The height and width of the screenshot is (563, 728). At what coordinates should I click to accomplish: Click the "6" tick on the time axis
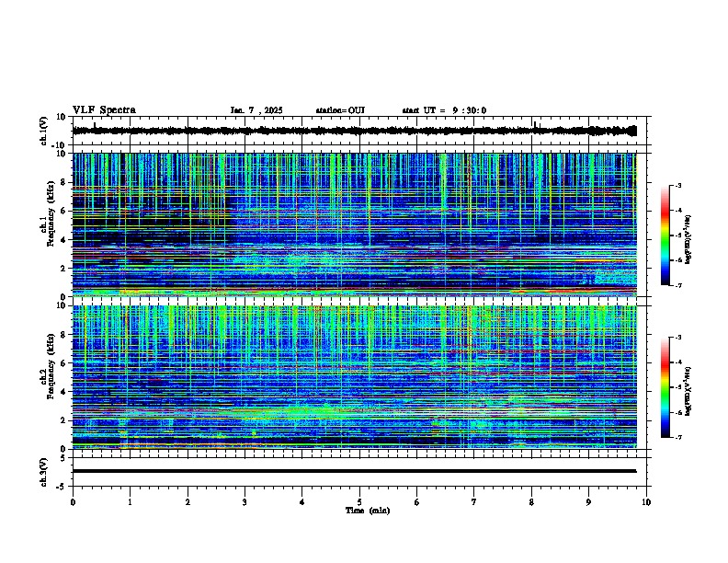[x=417, y=502]
